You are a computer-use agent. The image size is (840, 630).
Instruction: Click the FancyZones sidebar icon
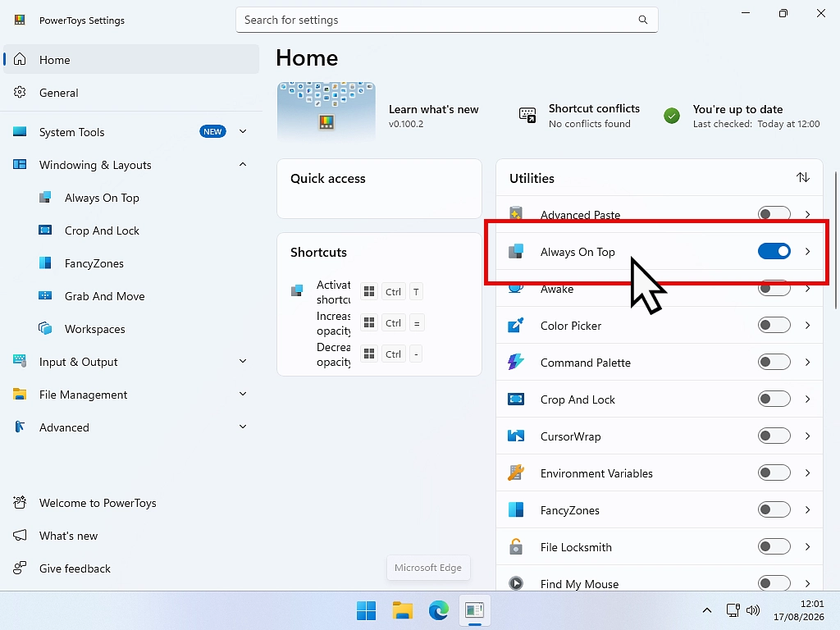coord(45,263)
